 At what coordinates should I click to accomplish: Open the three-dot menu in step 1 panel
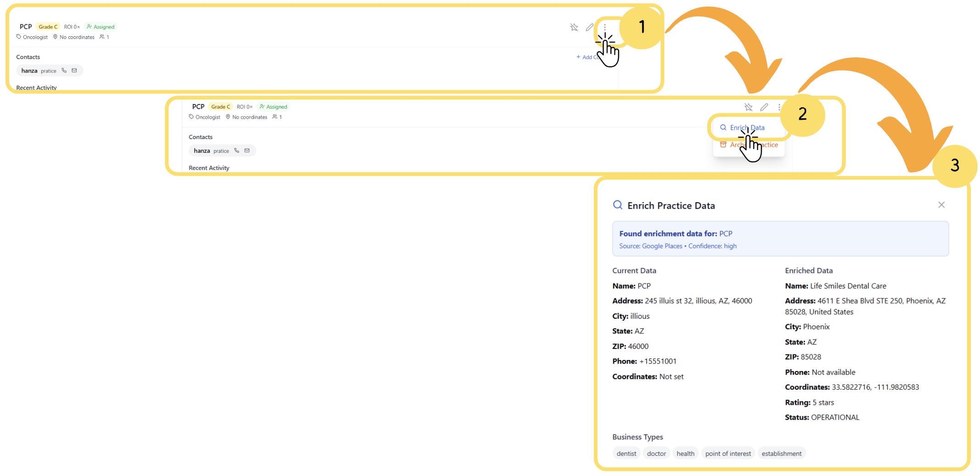coord(605,28)
